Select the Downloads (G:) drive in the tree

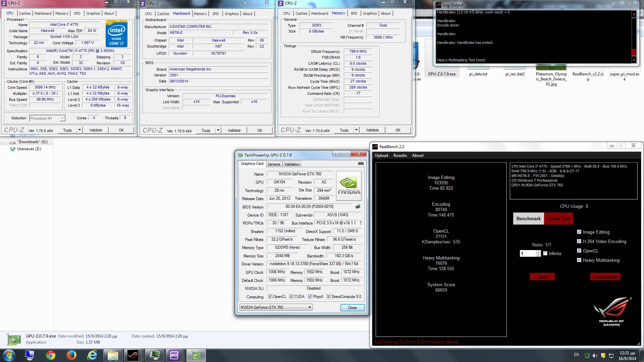coord(32,142)
